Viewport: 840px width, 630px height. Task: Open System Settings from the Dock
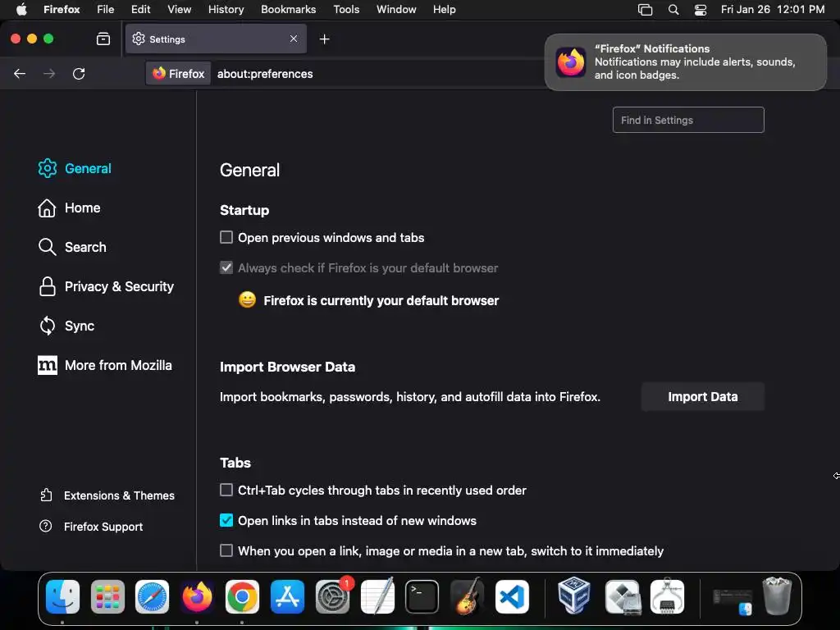click(333, 596)
